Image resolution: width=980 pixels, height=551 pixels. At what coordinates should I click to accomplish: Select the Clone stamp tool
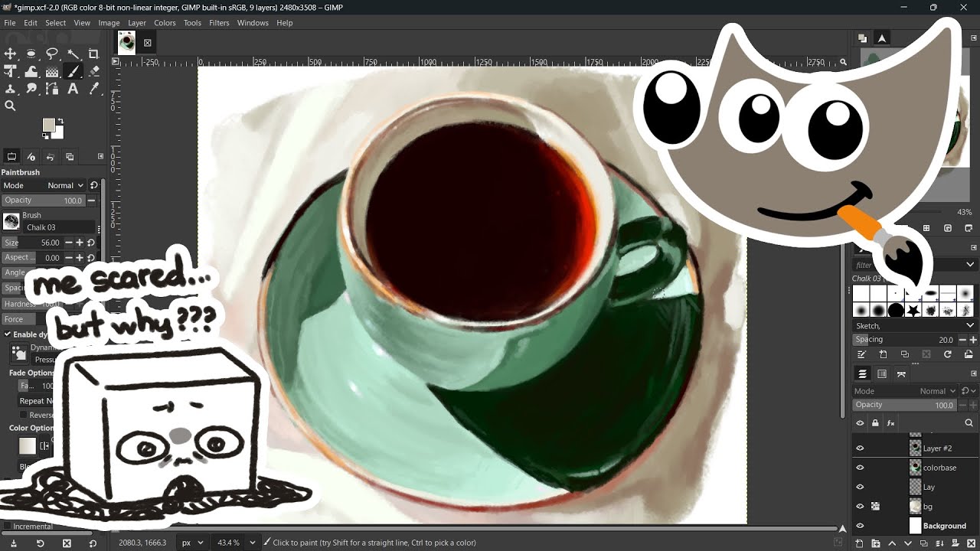11,89
